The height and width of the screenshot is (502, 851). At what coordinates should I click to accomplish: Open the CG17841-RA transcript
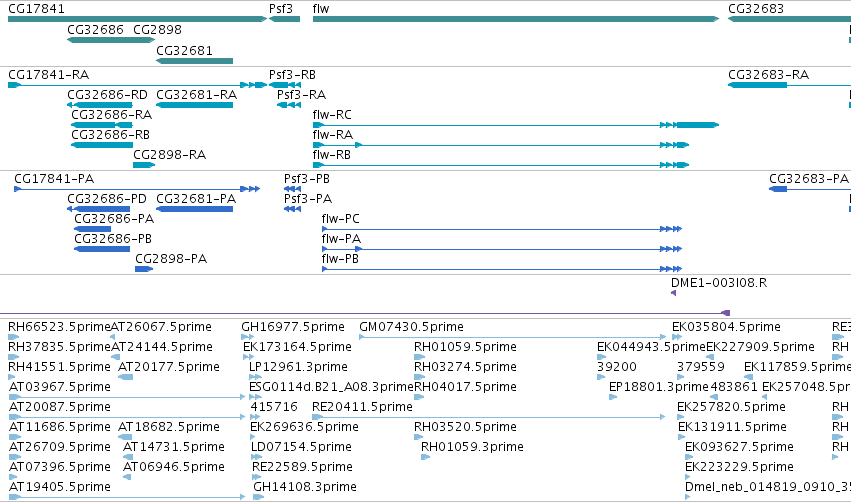click(x=49, y=75)
